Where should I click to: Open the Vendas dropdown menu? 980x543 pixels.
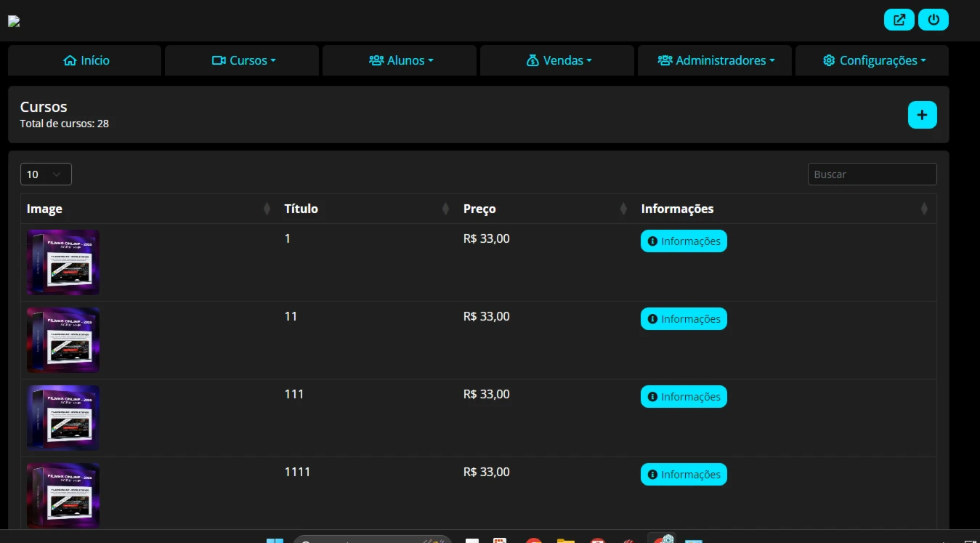coord(558,60)
